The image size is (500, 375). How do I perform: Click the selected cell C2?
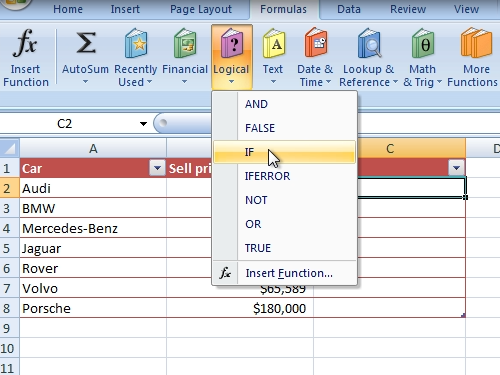[411, 188]
